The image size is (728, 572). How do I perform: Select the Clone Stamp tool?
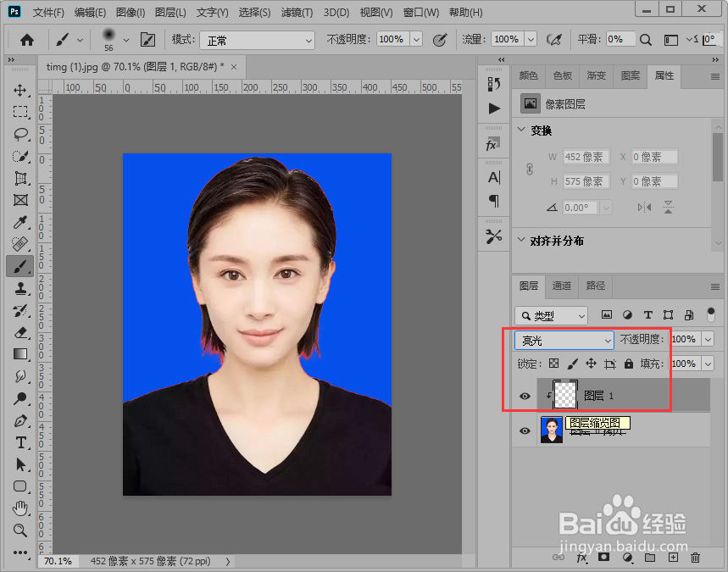[20, 289]
